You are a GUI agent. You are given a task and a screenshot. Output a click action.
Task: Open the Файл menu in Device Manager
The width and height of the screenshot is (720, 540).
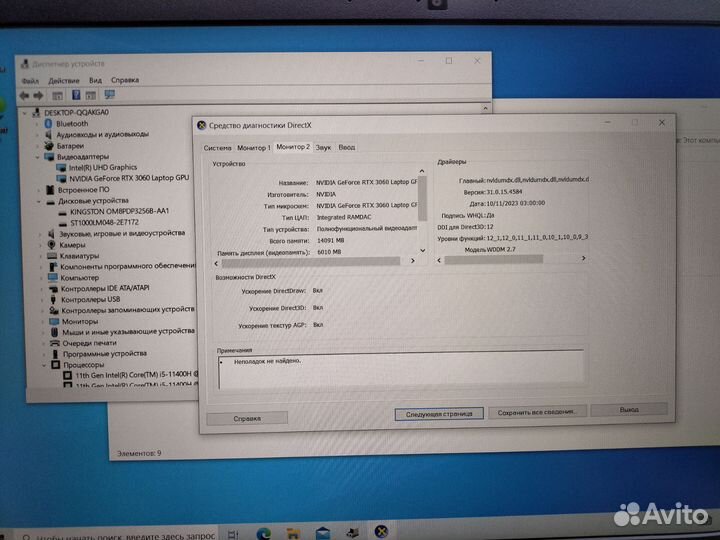click(x=30, y=81)
